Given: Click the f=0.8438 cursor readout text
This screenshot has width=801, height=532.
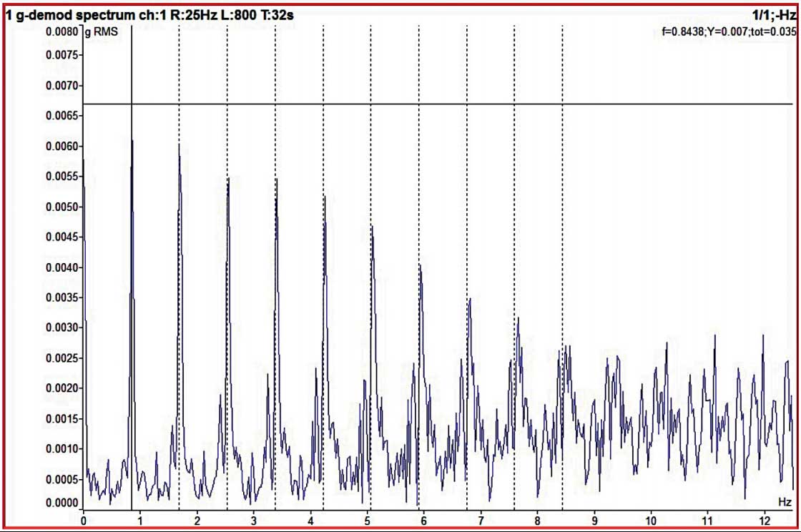Looking at the screenshot, I should coord(729,31).
